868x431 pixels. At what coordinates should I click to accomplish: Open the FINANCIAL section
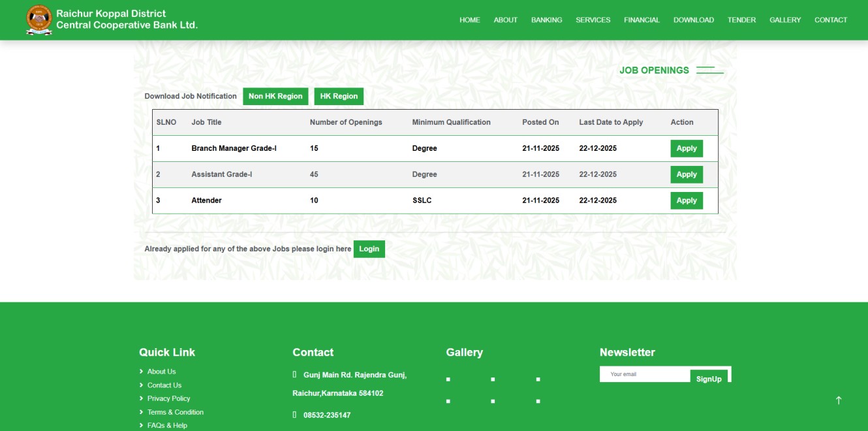[x=642, y=20]
